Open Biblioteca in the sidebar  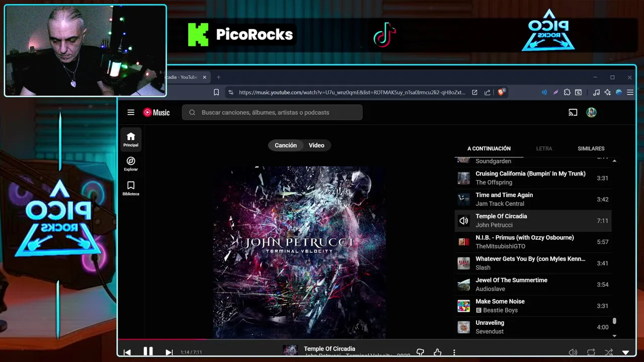click(131, 189)
